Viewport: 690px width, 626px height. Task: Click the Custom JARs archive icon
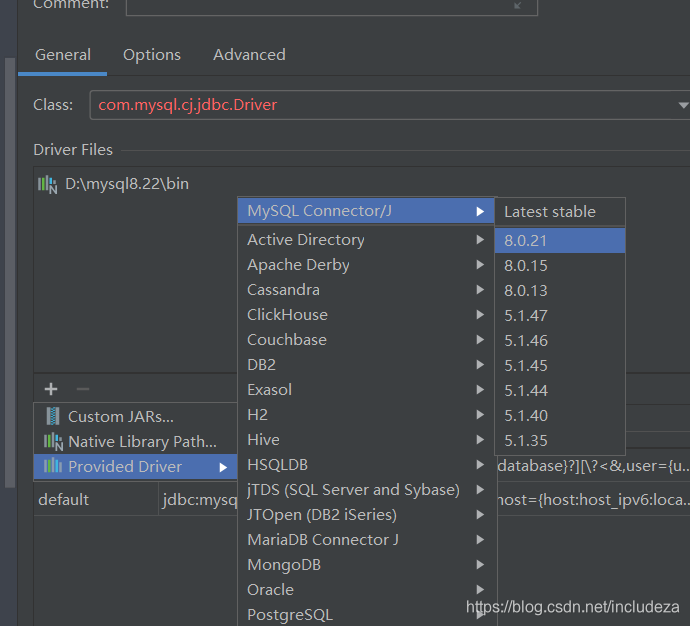click(53, 416)
